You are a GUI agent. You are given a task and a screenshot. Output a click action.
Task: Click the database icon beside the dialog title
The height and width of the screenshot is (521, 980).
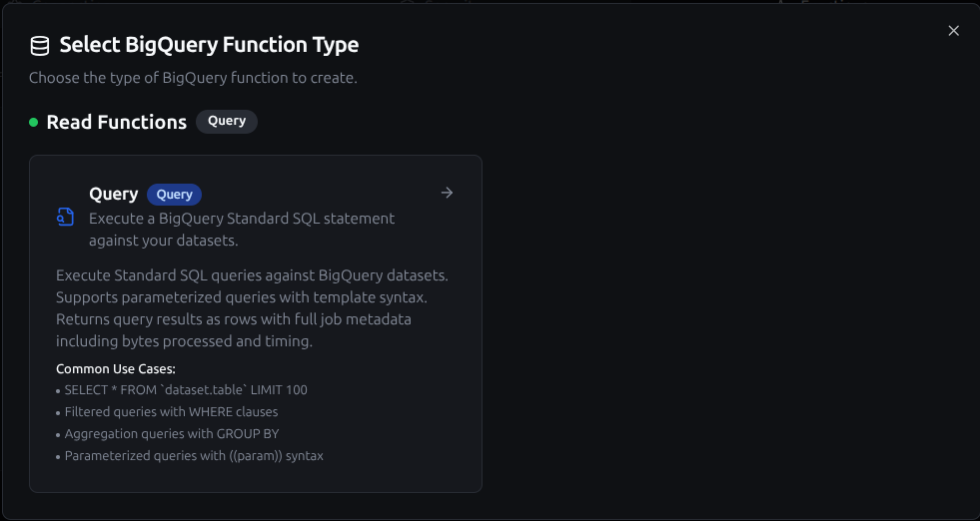point(40,45)
